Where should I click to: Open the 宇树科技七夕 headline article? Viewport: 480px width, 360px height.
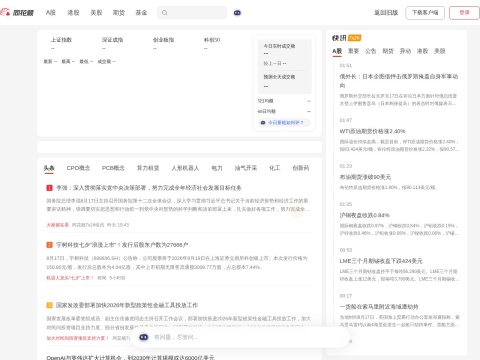tap(122, 245)
